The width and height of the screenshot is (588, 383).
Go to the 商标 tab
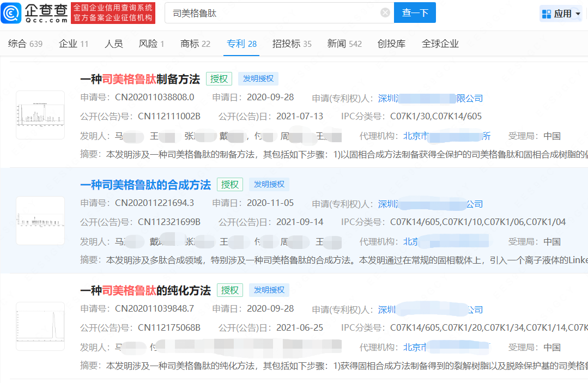pyautogui.click(x=195, y=44)
